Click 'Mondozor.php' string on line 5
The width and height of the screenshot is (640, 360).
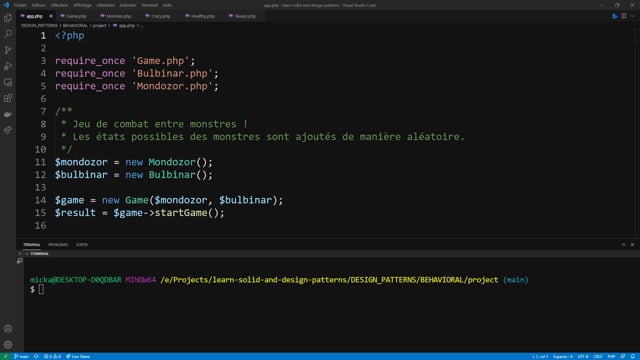[x=172, y=86]
